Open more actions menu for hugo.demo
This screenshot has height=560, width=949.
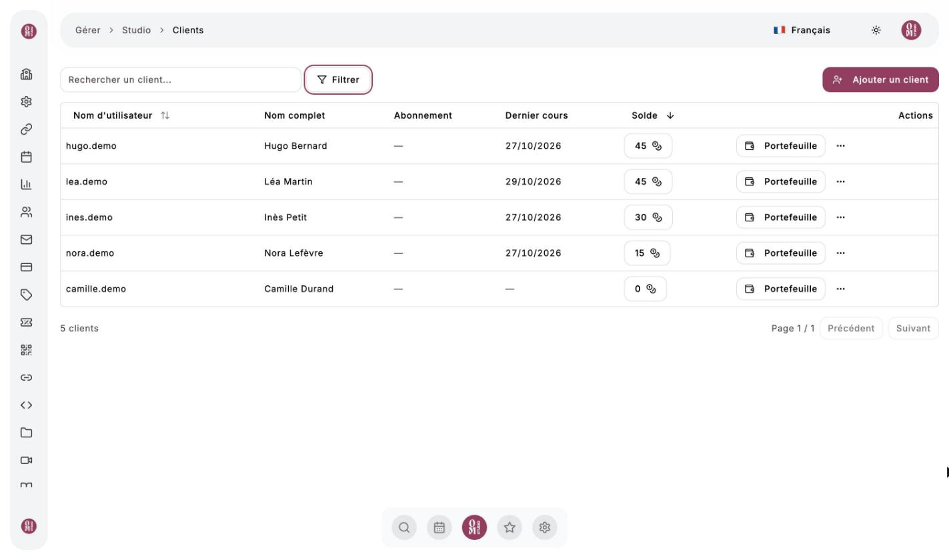coord(840,146)
